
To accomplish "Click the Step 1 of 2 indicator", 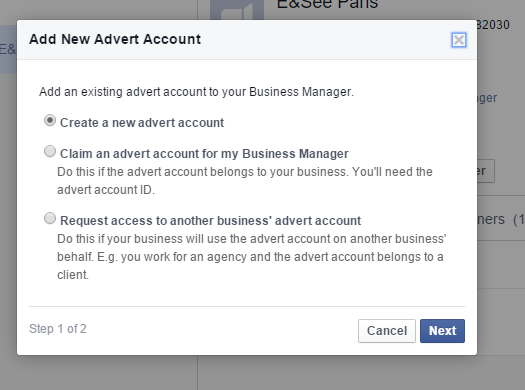I will 58,329.
